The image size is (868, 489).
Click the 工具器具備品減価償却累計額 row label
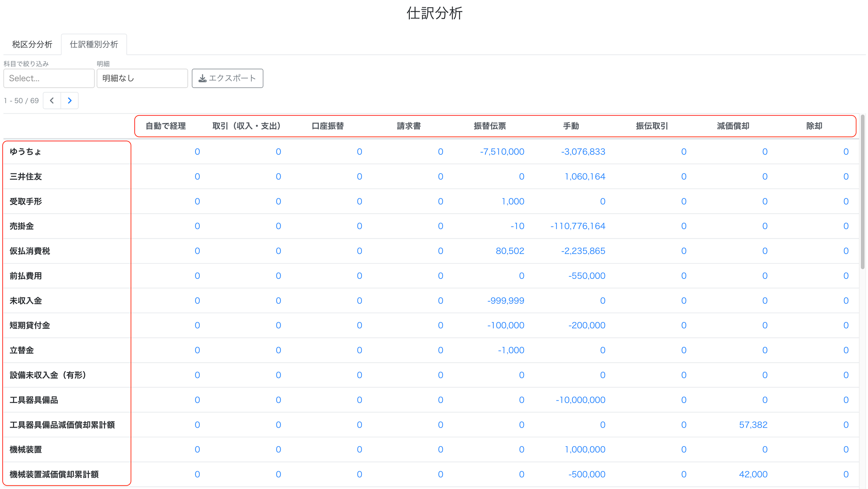pos(62,425)
